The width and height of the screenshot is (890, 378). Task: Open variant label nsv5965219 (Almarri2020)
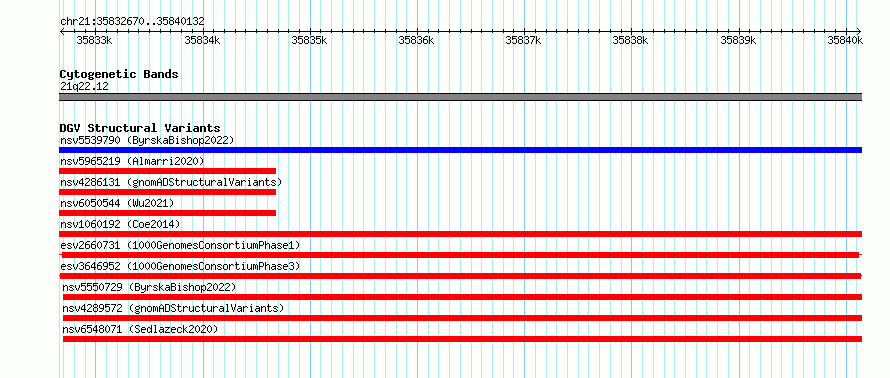click(x=132, y=161)
